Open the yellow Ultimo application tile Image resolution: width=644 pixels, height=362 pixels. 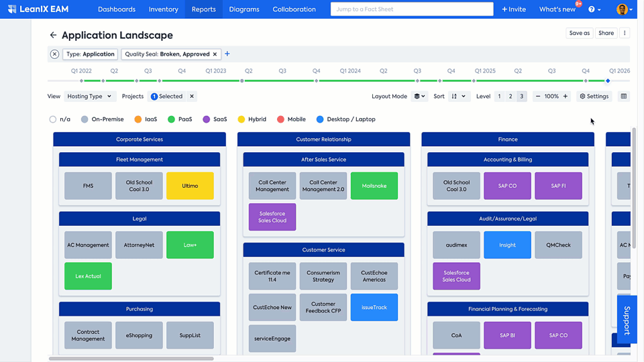190,186
